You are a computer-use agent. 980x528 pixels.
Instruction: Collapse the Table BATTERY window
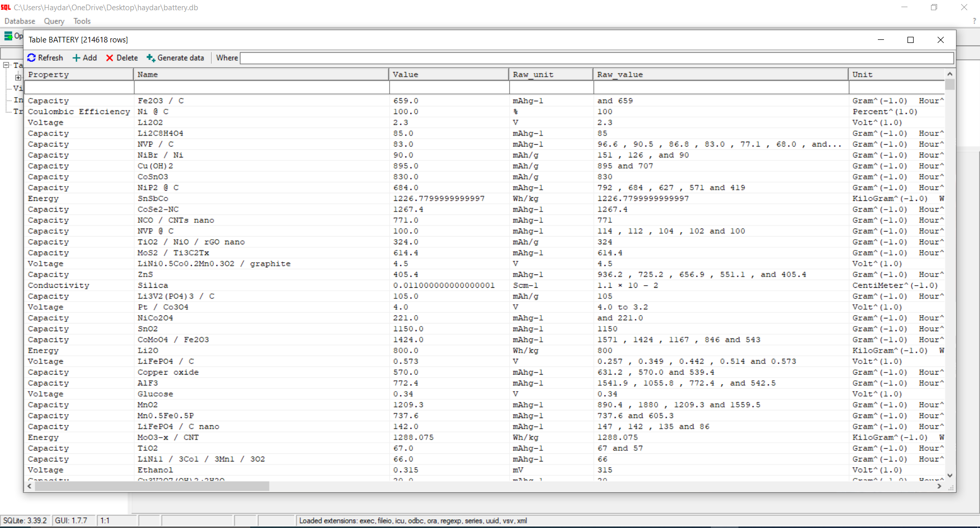click(881, 39)
